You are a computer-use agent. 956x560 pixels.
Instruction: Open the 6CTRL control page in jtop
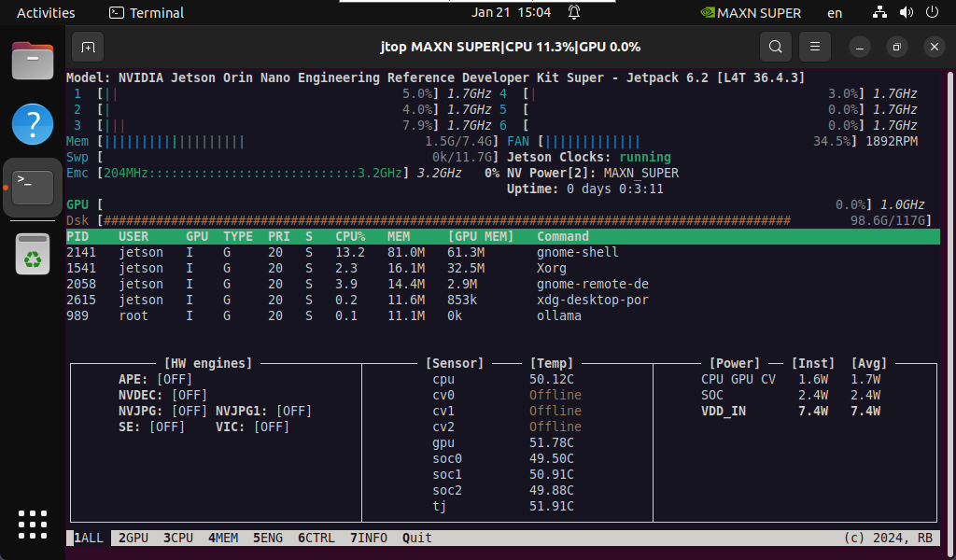(315, 538)
